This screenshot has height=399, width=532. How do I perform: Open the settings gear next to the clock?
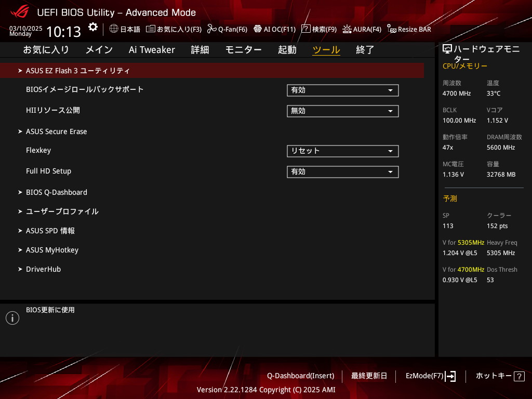coord(93,27)
